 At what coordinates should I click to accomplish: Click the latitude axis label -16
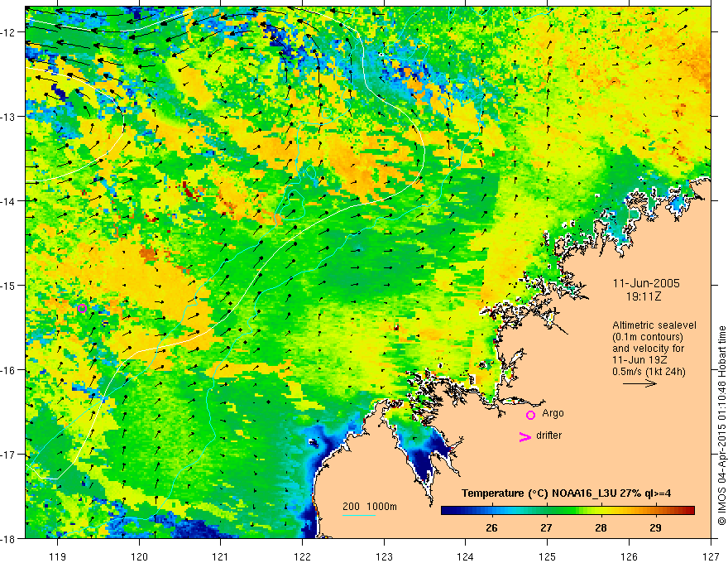tap(9, 370)
